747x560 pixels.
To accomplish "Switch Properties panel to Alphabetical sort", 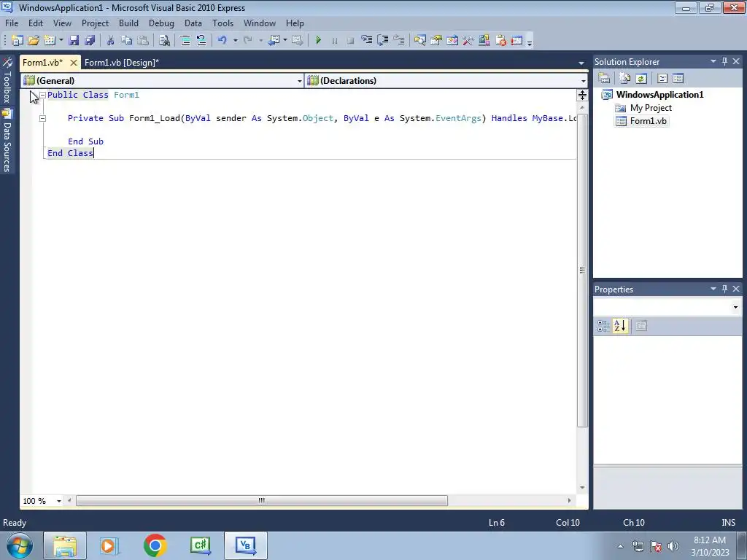I will 620,326.
